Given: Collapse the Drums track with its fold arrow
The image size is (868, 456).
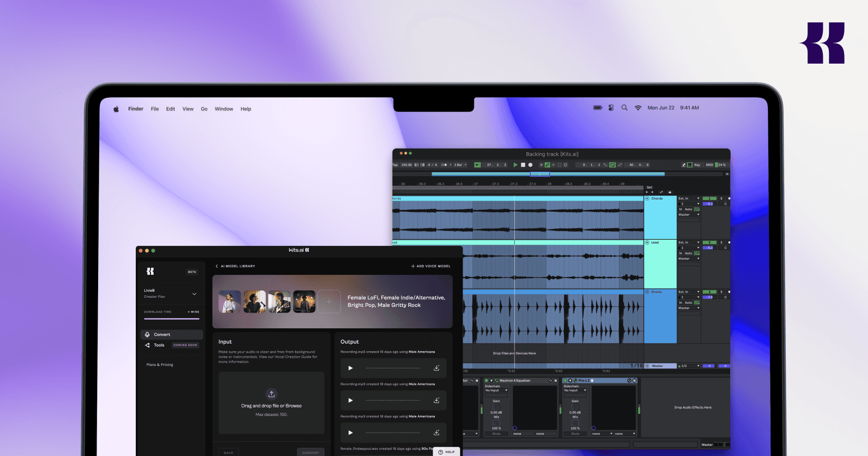Looking at the screenshot, I should [647, 292].
